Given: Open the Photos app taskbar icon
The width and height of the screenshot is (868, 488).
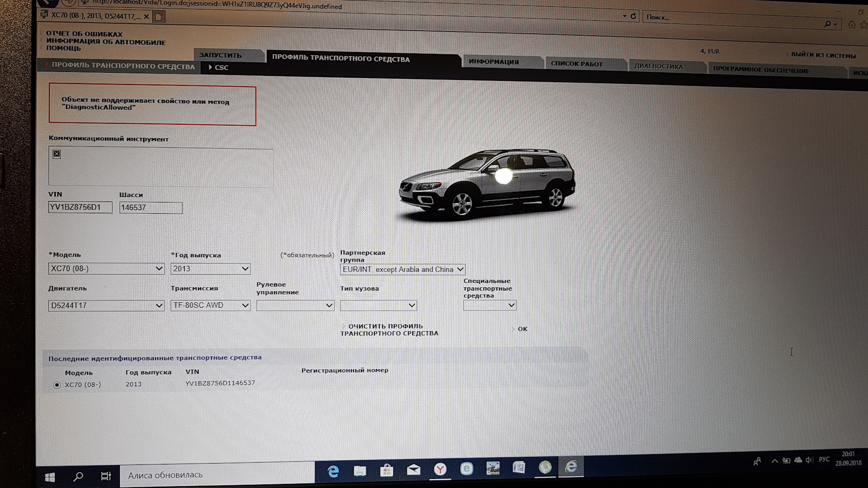Looking at the screenshot, I should [x=493, y=468].
